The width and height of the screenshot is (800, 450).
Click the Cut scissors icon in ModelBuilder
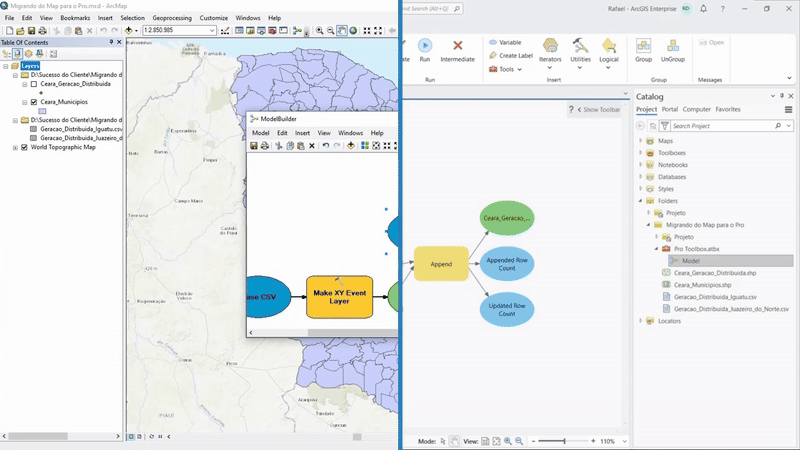pos(279,146)
